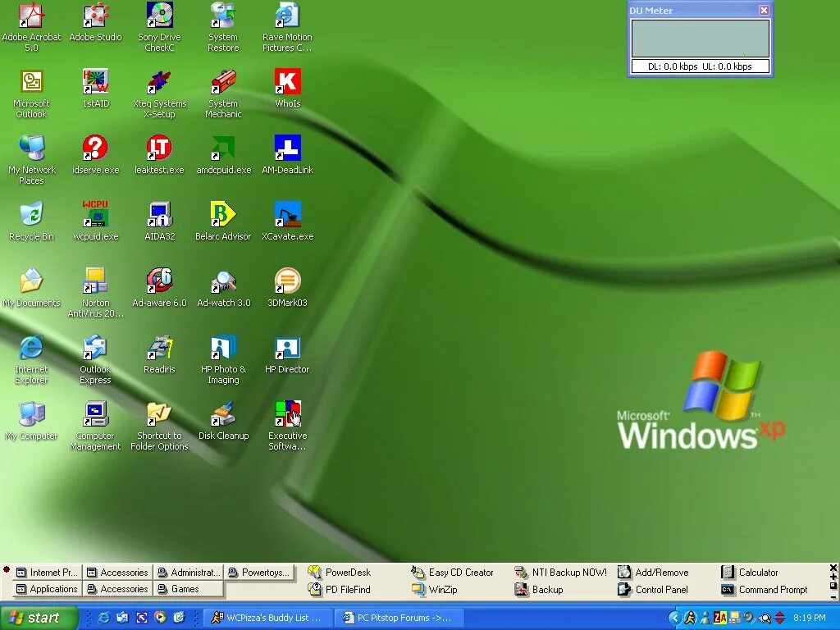Image resolution: width=840 pixels, height=630 pixels.
Task: Open the Administrat... toolbar group
Action: coord(189,572)
